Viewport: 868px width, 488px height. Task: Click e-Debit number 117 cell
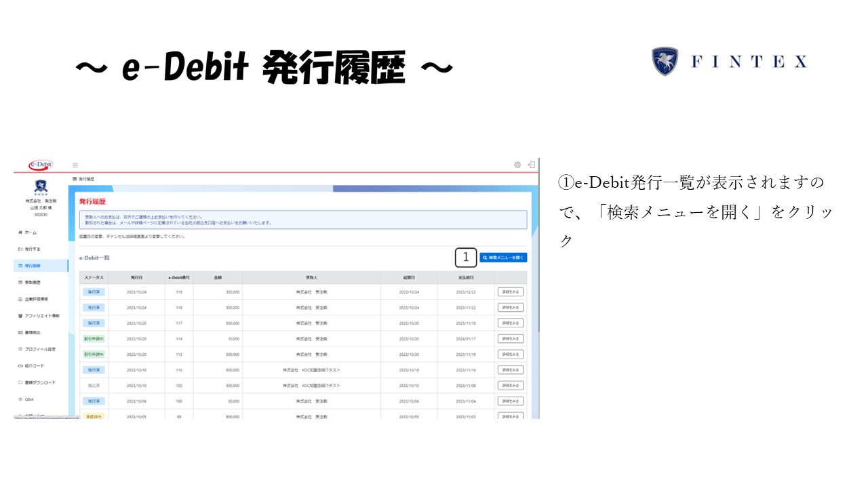pyautogui.click(x=179, y=323)
